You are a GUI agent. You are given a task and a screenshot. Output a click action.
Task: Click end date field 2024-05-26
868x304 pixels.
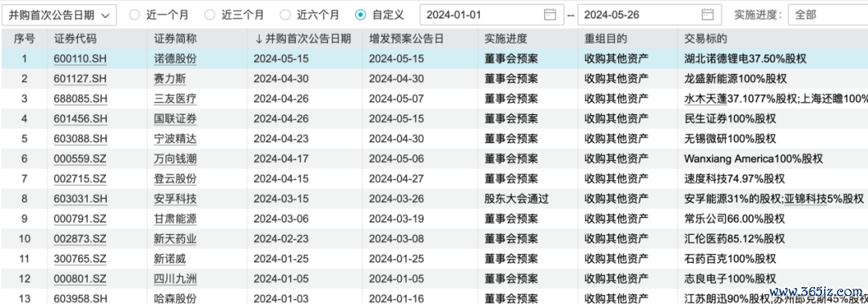650,15
